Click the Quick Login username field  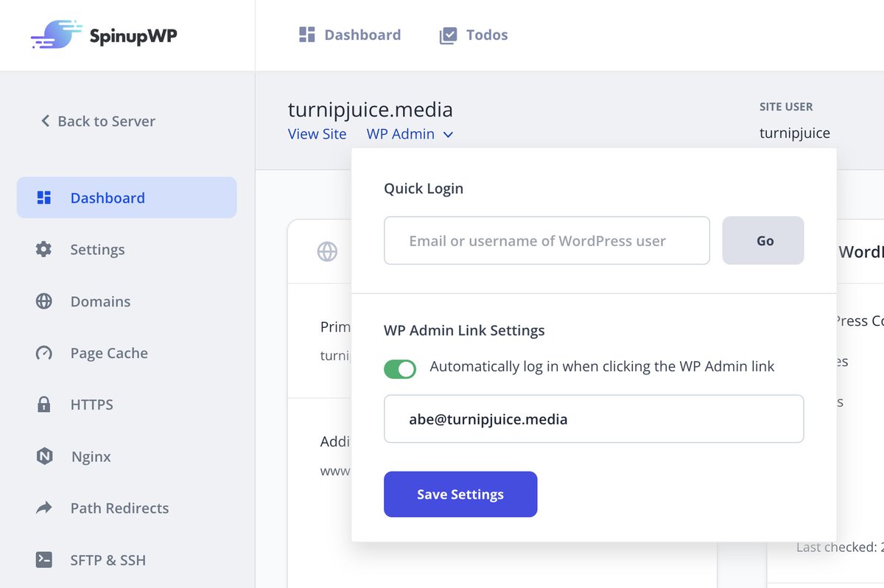(546, 240)
